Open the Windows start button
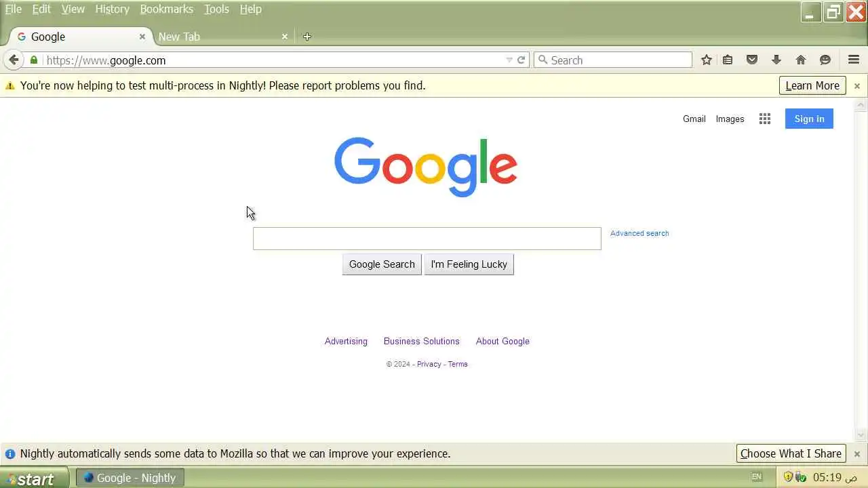This screenshot has height=488, width=868. click(x=34, y=478)
